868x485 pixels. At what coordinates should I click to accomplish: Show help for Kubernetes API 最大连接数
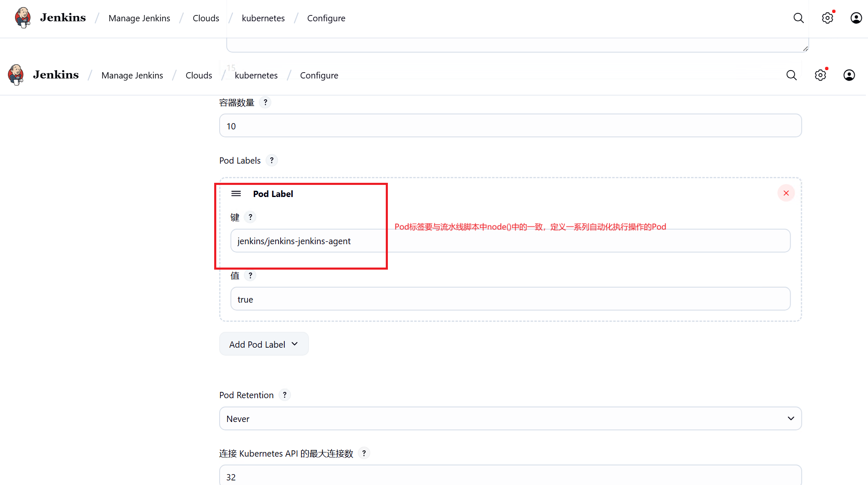[364, 453]
